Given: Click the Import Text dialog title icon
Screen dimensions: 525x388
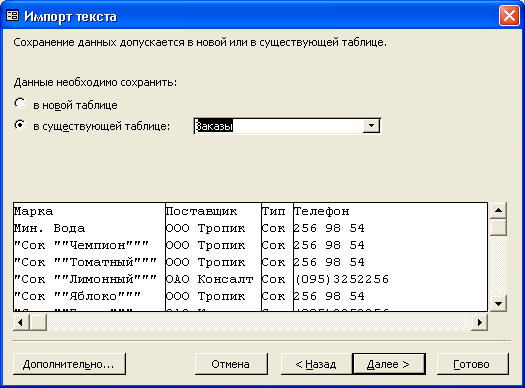Looking at the screenshot, I should (x=13, y=15).
